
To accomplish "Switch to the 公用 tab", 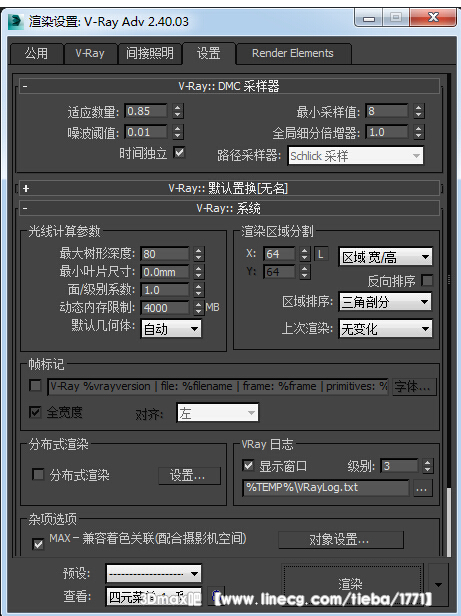I will [x=36, y=53].
